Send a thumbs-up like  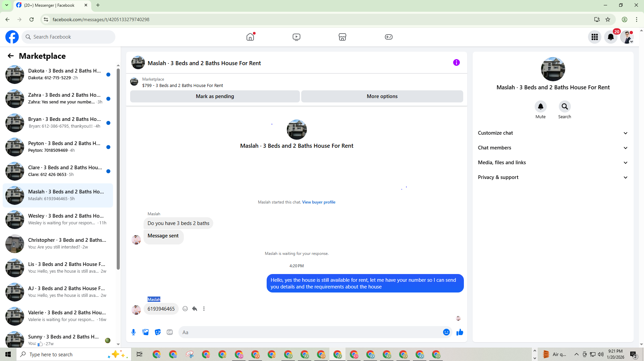(460, 332)
